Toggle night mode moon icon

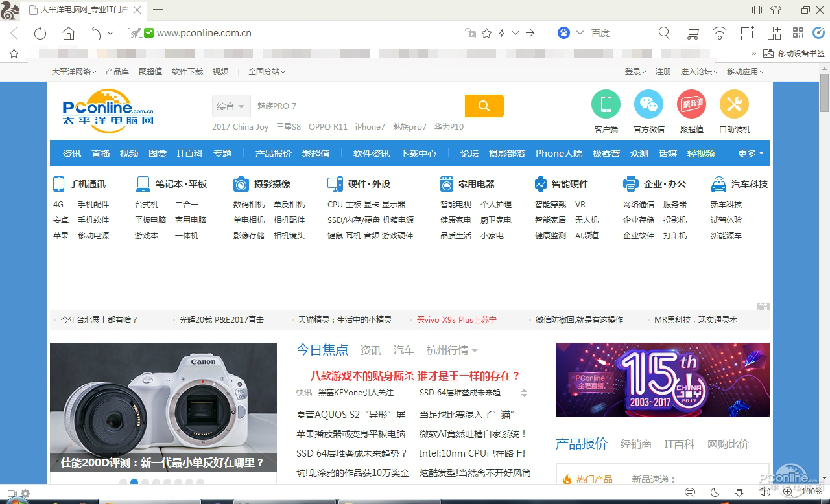715,492
